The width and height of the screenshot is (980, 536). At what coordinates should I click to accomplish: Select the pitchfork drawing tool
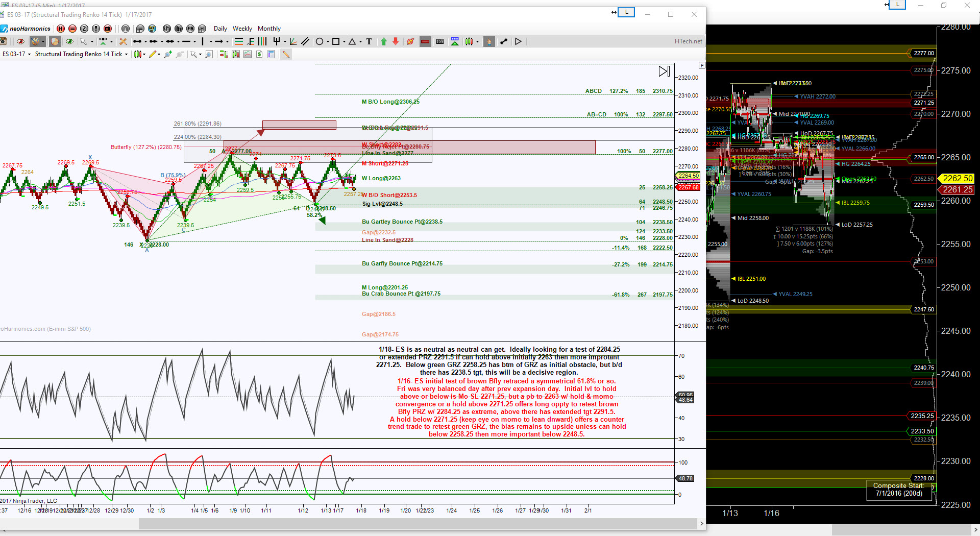pyautogui.click(x=276, y=42)
